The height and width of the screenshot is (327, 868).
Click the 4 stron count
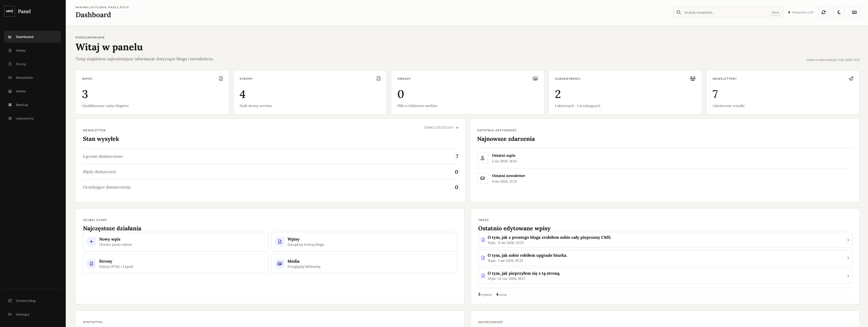pos(501,294)
